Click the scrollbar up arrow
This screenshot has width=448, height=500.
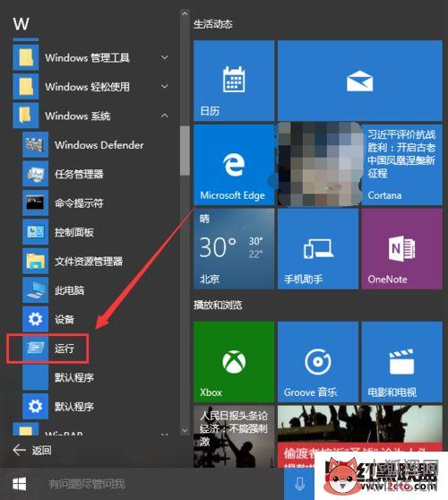(x=185, y=13)
